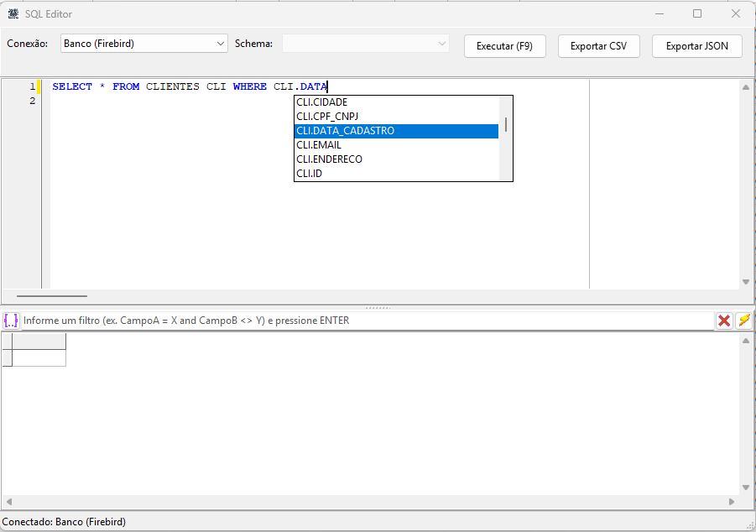Choose the highlighted CLI.DATA_CADASTRO suggestion

tap(396, 131)
